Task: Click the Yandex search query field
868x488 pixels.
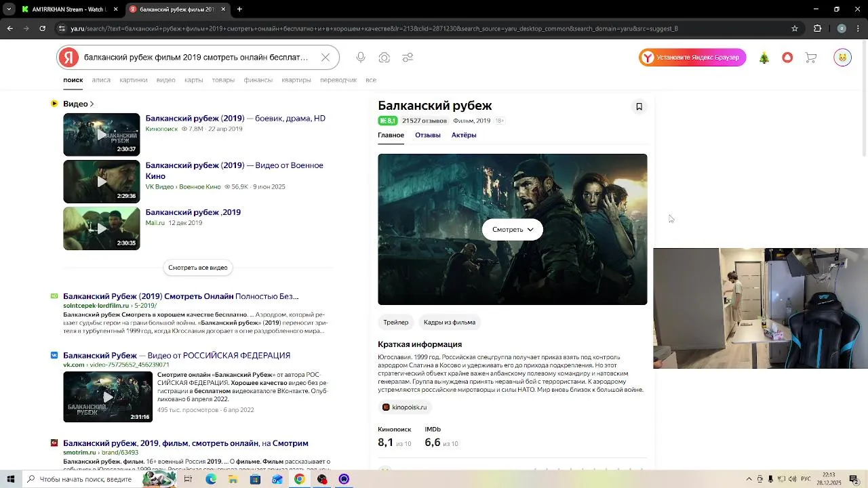Action: pyautogui.click(x=197, y=58)
